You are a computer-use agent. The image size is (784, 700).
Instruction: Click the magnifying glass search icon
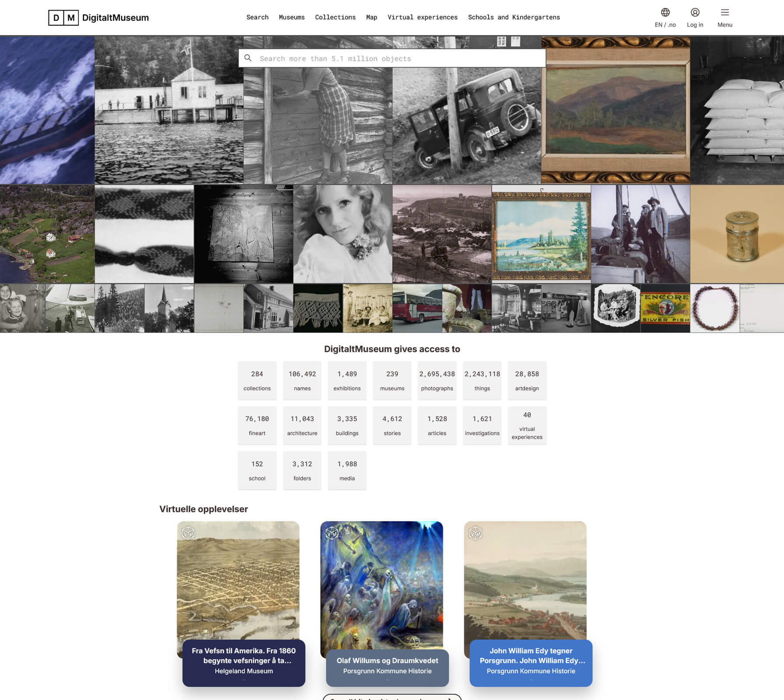[x=248, y=58]
